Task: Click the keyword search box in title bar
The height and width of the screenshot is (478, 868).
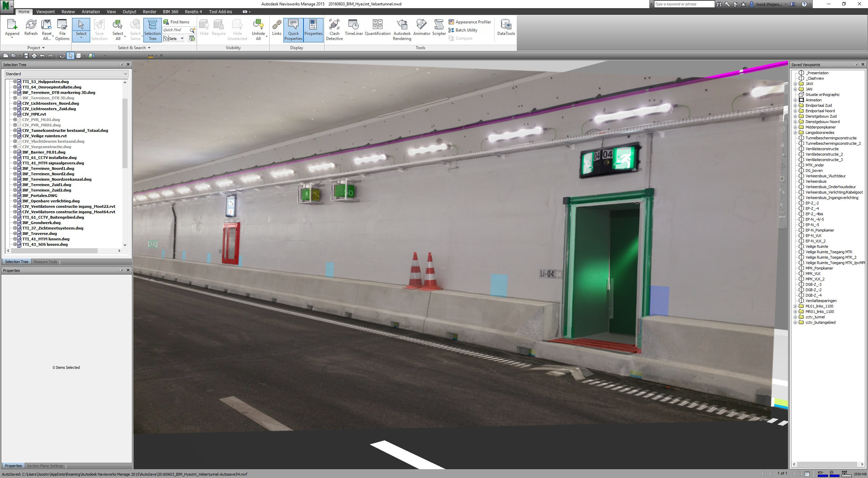Action: point(684,4)
